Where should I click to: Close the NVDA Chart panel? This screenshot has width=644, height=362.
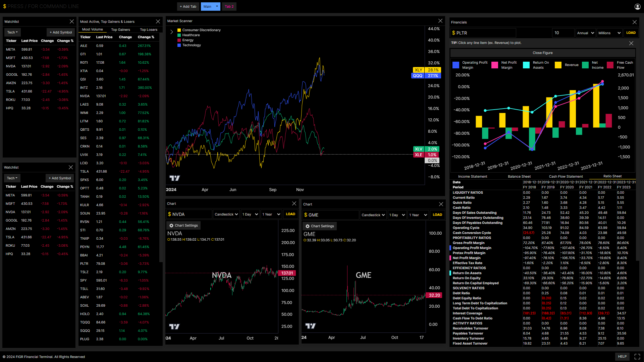tap(294, 203)
